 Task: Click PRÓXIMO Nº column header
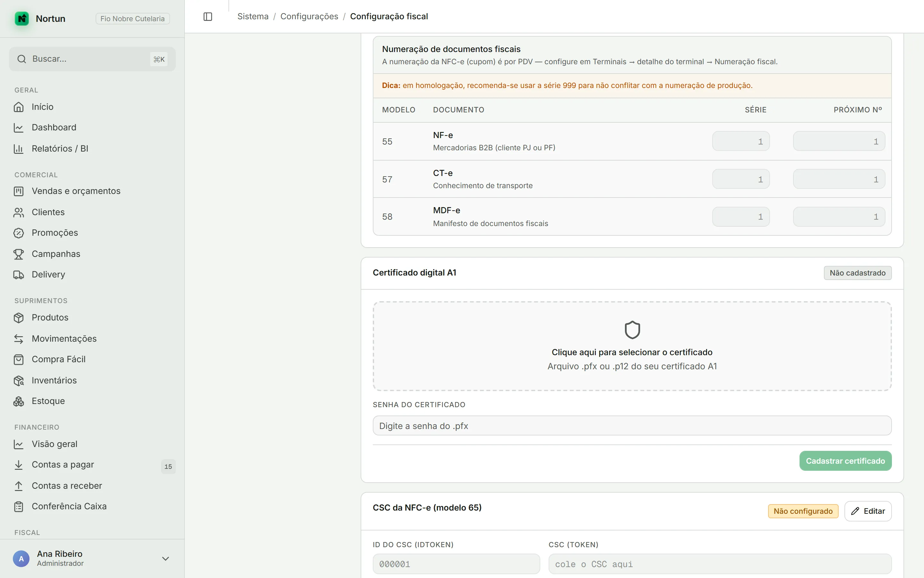click(858, 110)
